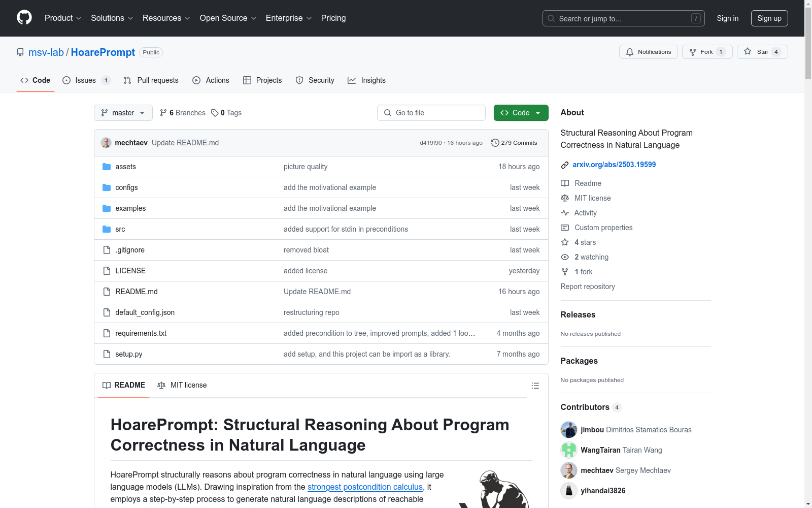Screen dimensions: 812x508
Task: Expand the Solutions menu
Action: 112,18
